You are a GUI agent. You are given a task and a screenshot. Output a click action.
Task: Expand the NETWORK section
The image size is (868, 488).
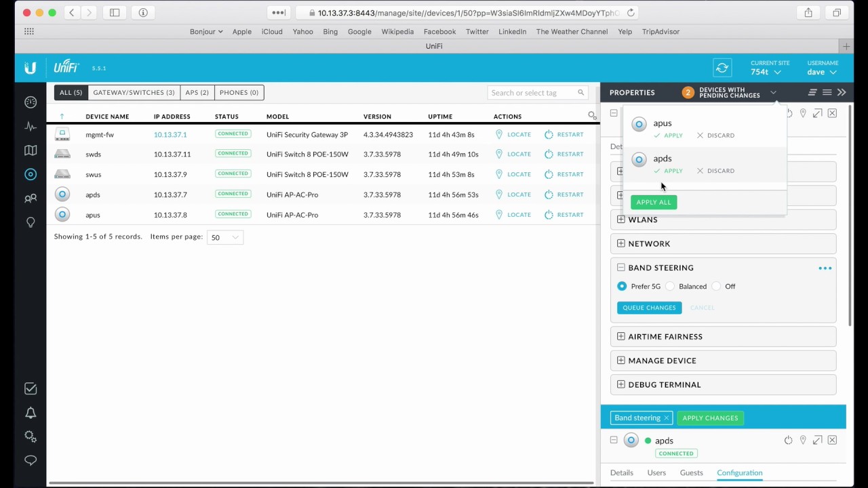[x=620, y=243]
